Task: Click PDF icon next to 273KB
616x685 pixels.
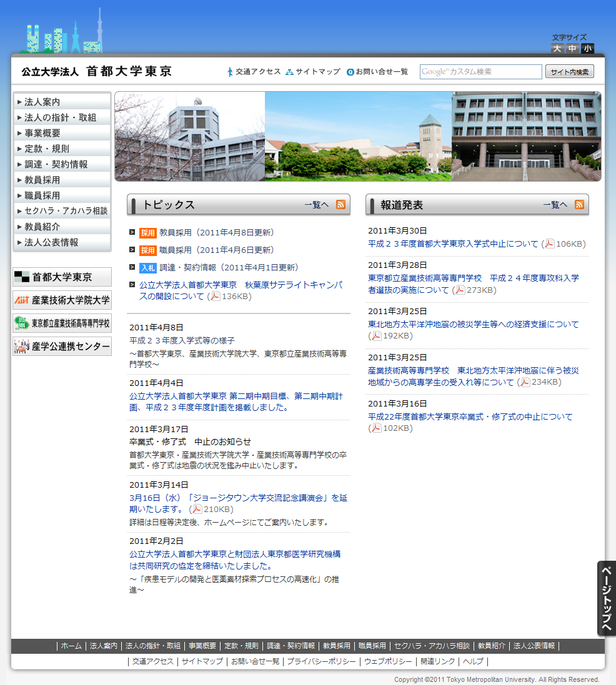Action: [459, 290]
